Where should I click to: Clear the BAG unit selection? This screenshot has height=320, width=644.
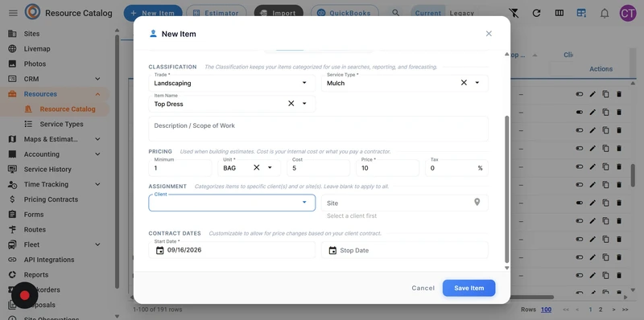coord(256,168)
